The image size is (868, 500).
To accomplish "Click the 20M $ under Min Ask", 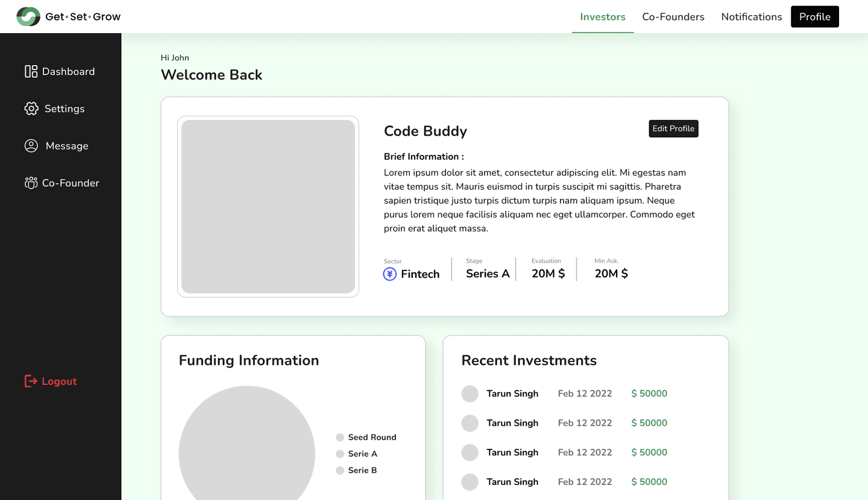I will 611,273.
